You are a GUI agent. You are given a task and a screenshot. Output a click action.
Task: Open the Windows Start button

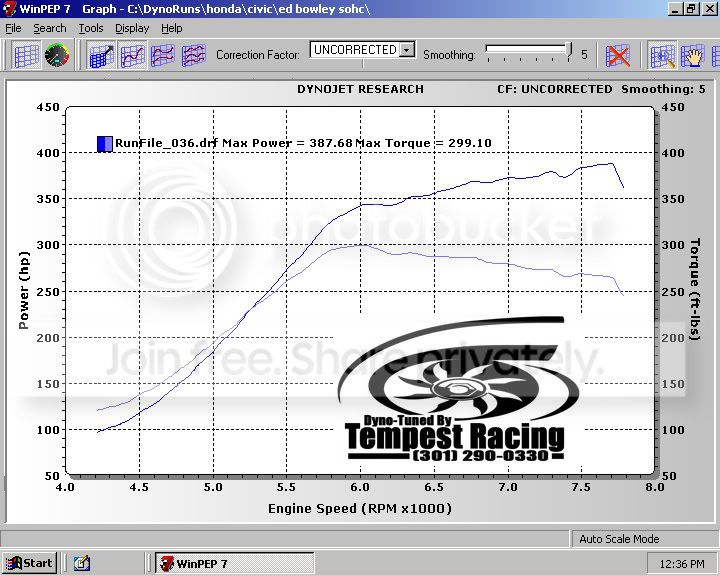pyautogui.click(x=30, y=563)
